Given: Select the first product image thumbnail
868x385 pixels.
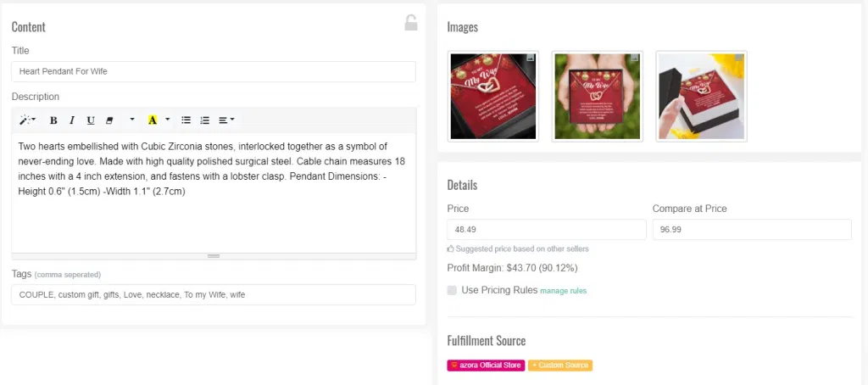Looking at the screenshot, I should click(492, 96).
